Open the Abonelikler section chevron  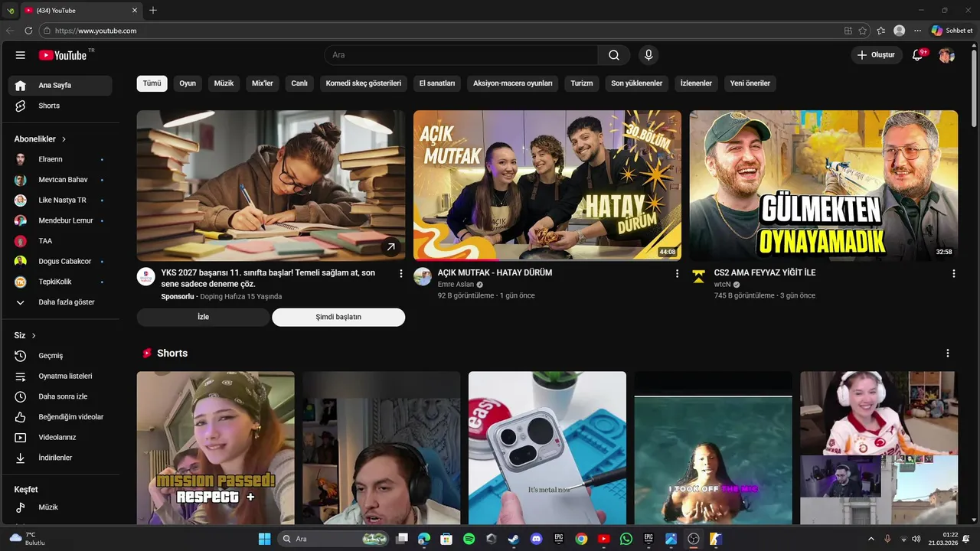(64, 139)
